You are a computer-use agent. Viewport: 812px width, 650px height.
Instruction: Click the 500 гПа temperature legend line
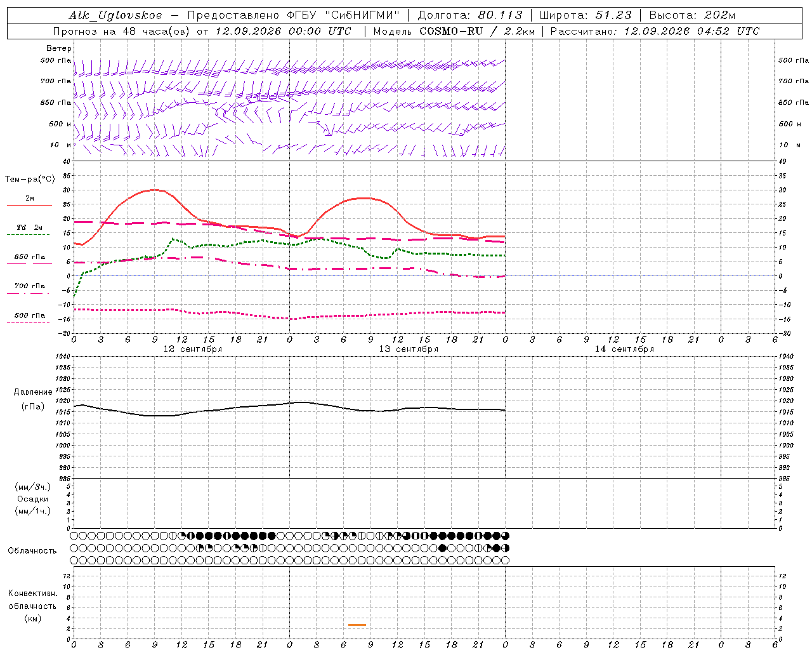pos(28,322)
